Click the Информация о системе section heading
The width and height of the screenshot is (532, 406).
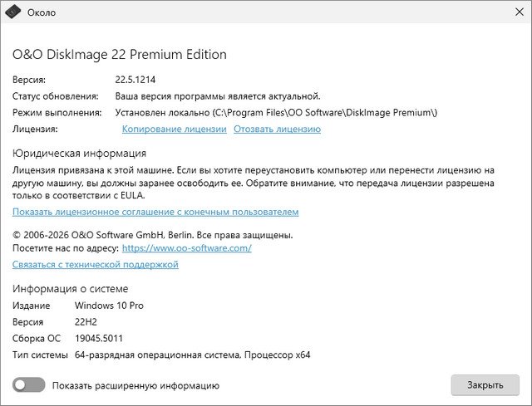[x=71, y=289]
